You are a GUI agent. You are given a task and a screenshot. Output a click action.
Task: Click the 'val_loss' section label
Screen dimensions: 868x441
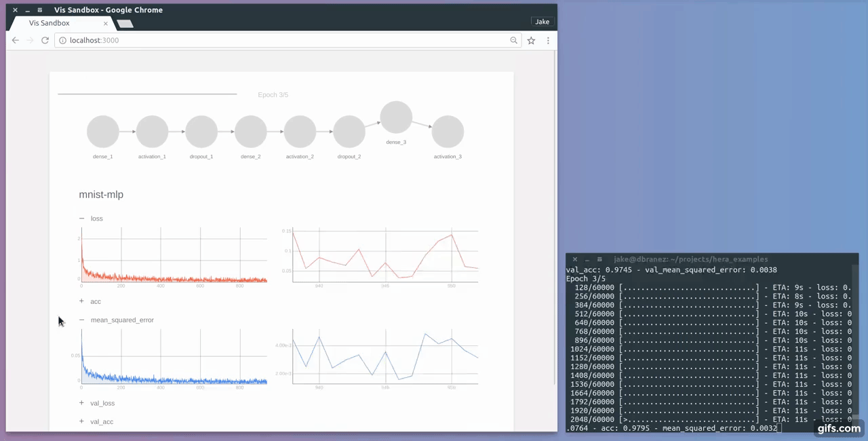[x=102, y=403]
